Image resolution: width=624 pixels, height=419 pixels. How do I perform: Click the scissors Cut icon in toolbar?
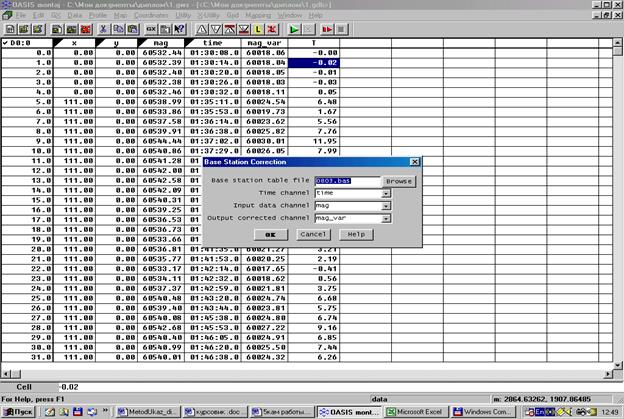tap(103, 30)
